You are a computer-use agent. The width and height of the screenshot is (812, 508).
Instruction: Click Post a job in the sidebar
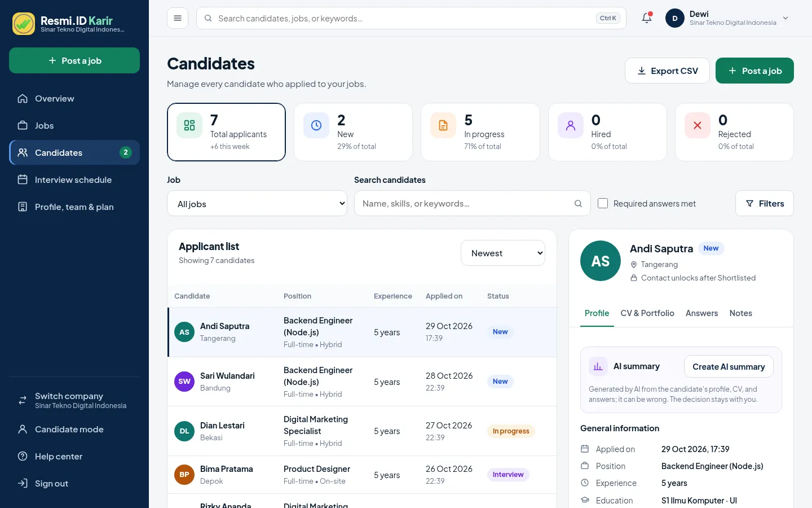pyautogui.click(x=74, y=60)
